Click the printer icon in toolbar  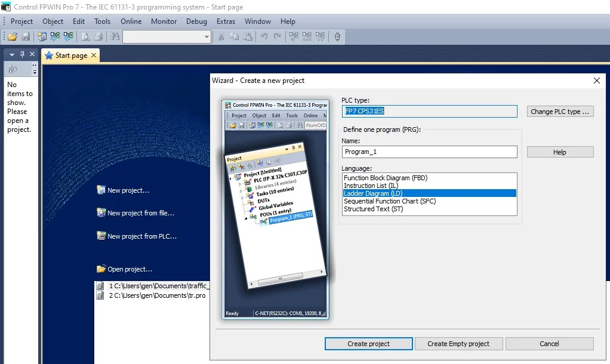click(x=98, y=36)
